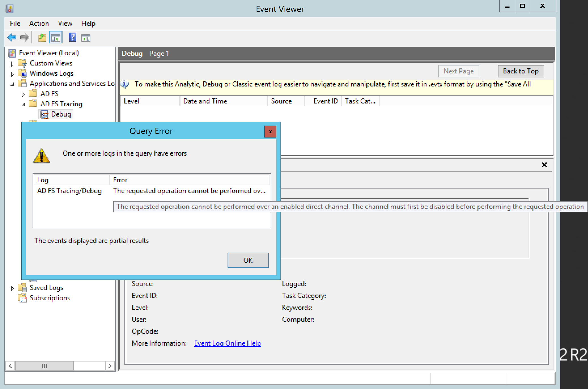Expand the Custom Views node
Image resolution: width=588 pixels, height=389 pixels.
point(12,64)
